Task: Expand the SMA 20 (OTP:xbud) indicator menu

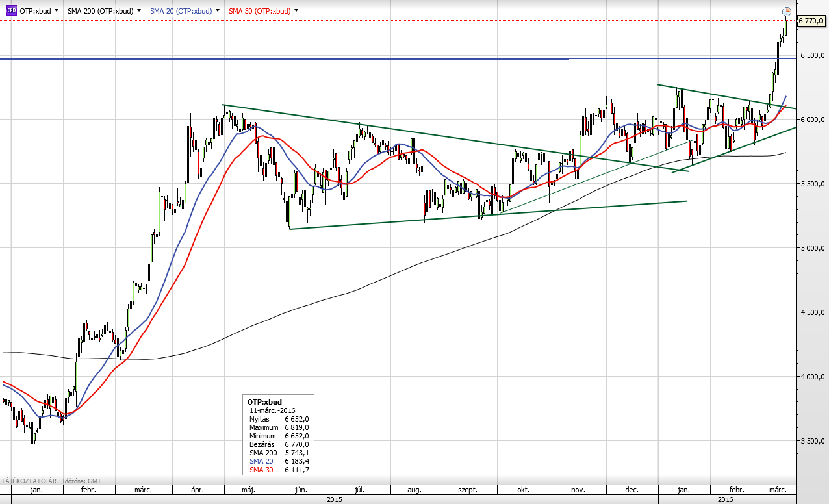Action: 218,11
